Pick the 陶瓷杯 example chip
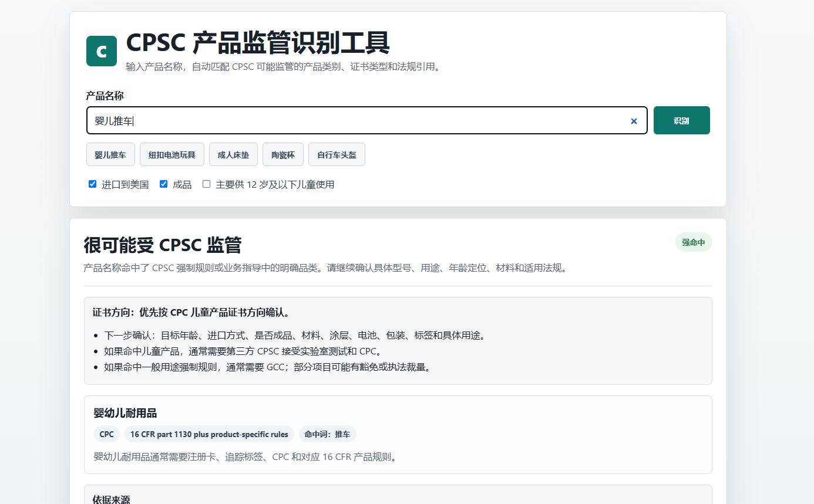 [x=283, y=154]
